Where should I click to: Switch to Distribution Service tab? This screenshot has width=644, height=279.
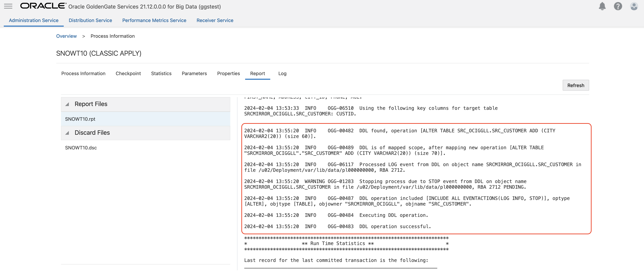point(90,20)
